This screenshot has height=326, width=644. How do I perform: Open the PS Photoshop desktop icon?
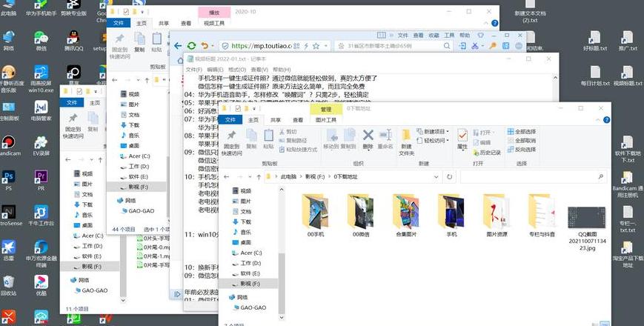[8, 181]
